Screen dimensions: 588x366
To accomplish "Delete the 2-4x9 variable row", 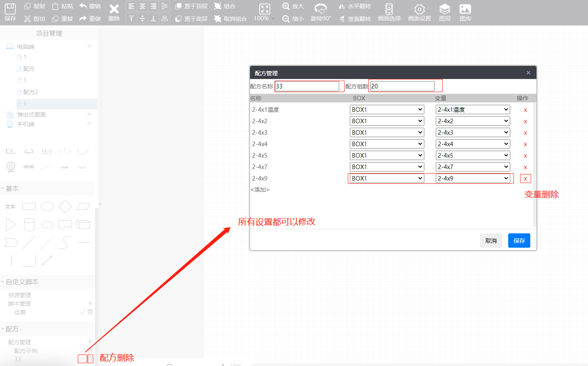I will [x=525, y=178].
